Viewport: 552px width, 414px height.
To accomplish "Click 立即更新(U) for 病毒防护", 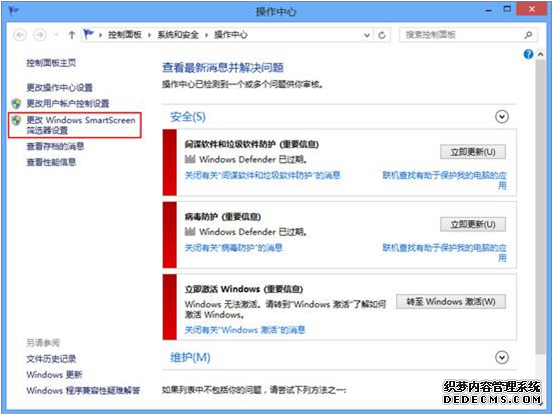I will coord(473,224).
